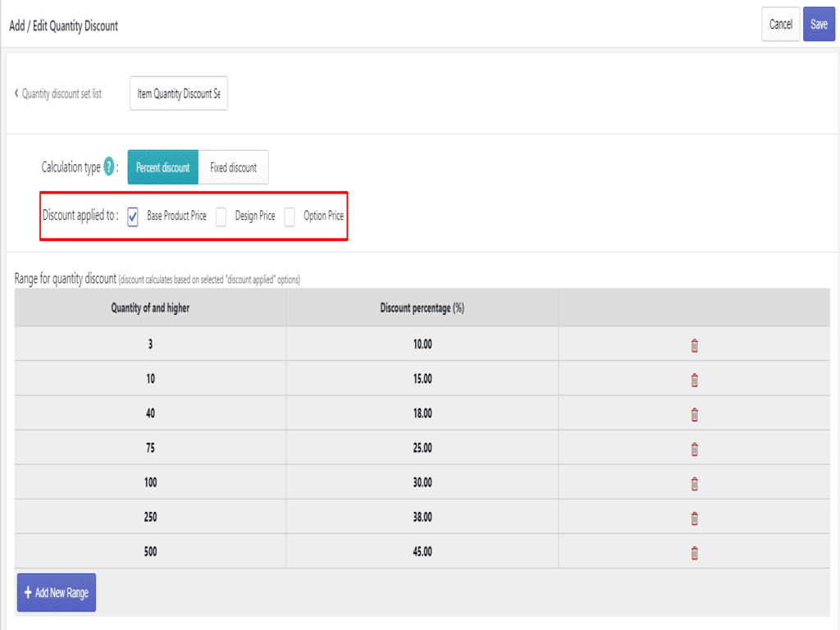
Task: Switch to Fixed discount calculation type
Action: pyautogui.click(x=233, y=167)
